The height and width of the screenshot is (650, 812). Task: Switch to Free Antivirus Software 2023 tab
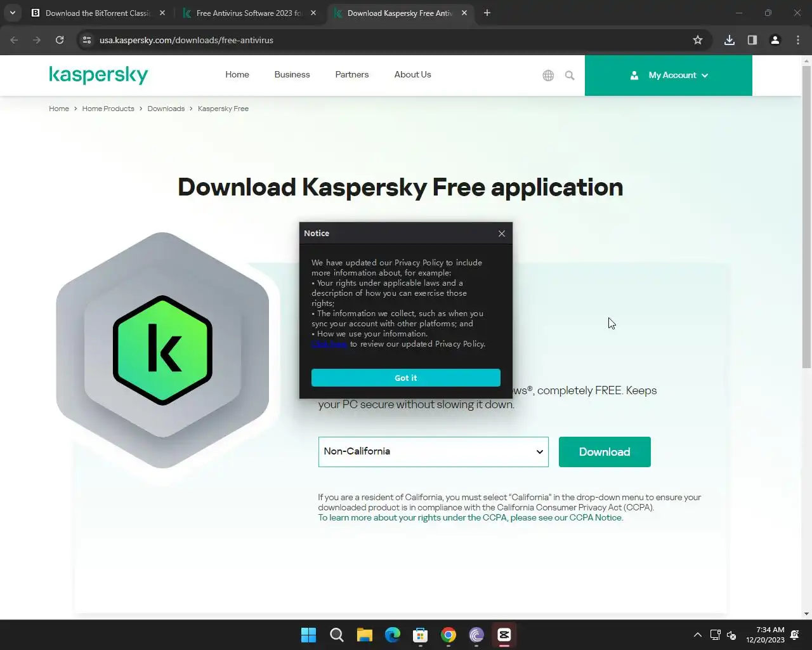tap(249, 13)
